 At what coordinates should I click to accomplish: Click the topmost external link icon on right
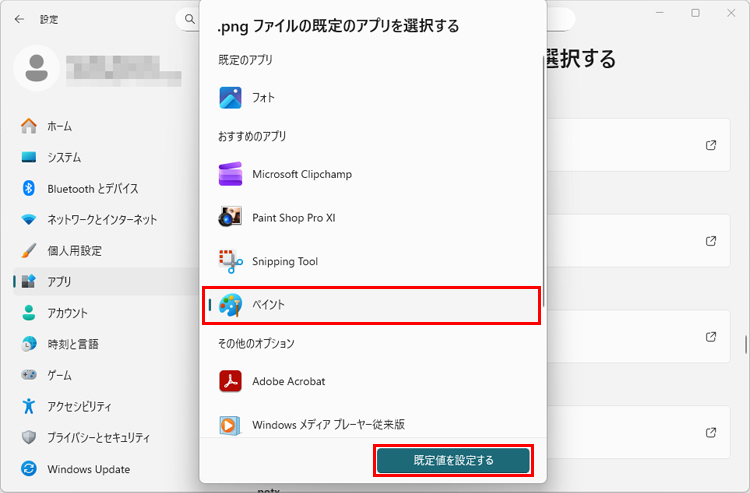pyautogui.click(x=711, y=145)
